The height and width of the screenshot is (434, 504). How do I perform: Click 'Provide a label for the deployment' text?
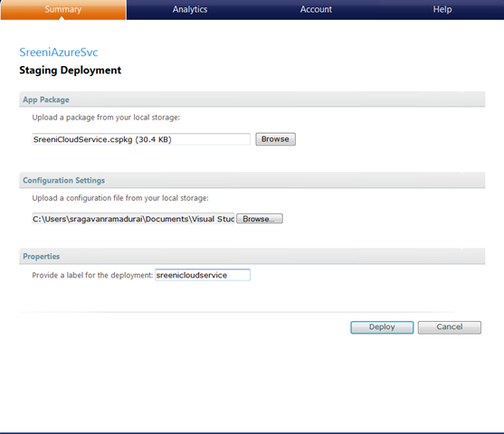92,275
